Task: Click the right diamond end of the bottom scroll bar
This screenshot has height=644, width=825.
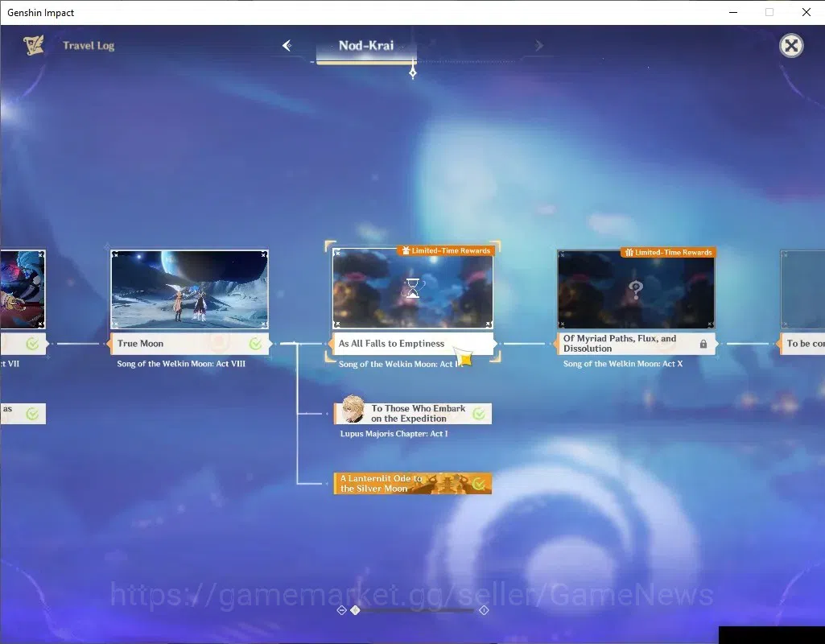Action: click(484, 610)
